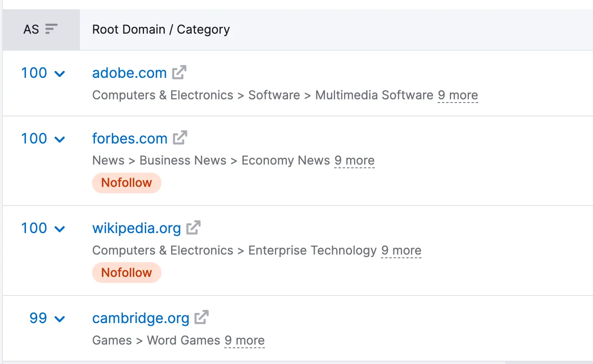The height and width of the screenshot is (364, 593).
Task: Expand the AS 100 chevron for wikipedia.org
Action: [x=60, y=229]
